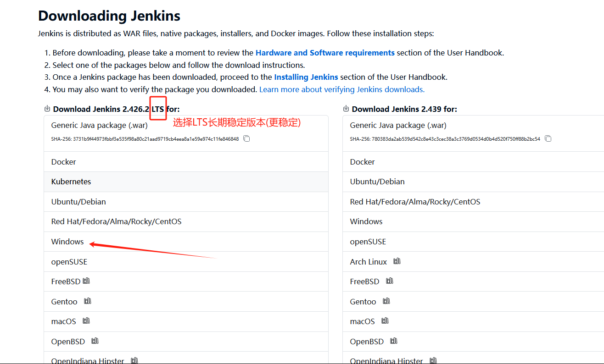The image size is (604, 364).
Task: Select Red Hat/Fedora/Alma/Rocky/CentOS under 2.426.2 LTS
Action: 186,221
